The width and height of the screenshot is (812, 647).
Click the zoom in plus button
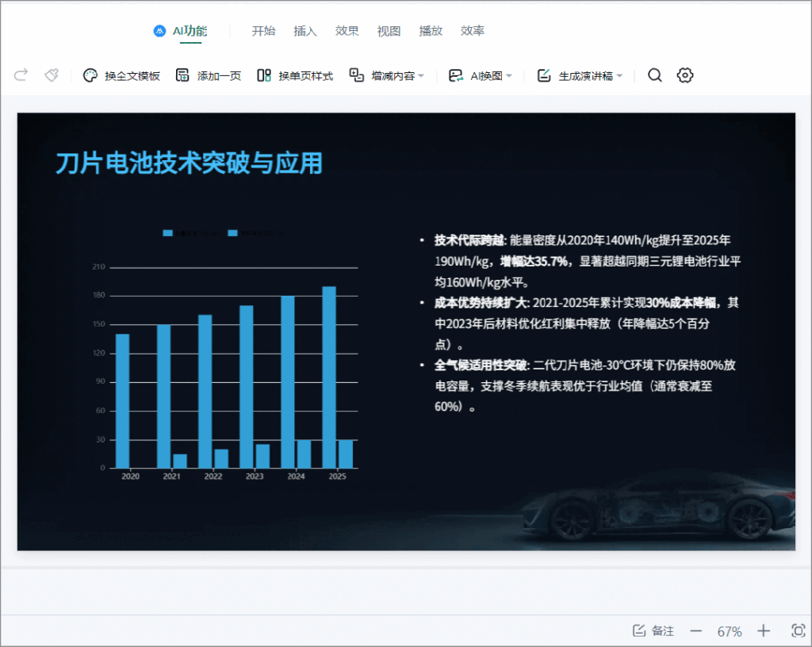[764, 631]
